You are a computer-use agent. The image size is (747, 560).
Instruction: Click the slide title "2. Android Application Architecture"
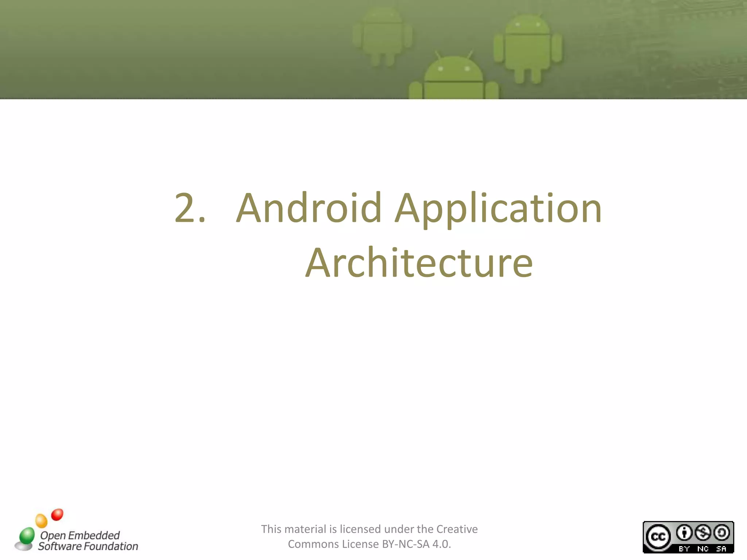(388, 235)
